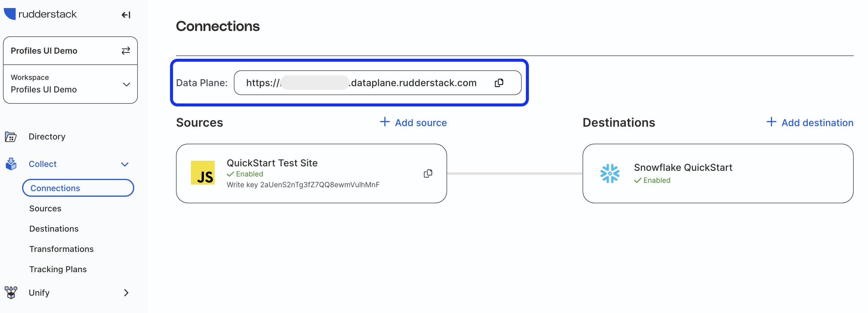868x313 pixels.
Task: Click the Snowflake icon of Snowflake QuickStart
Action: click(x=610, y=173)
